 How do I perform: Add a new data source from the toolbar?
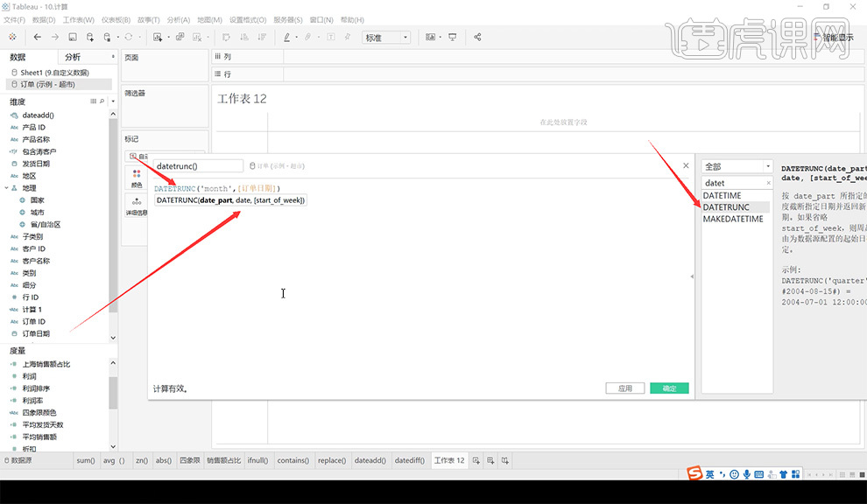pos(90,37)
